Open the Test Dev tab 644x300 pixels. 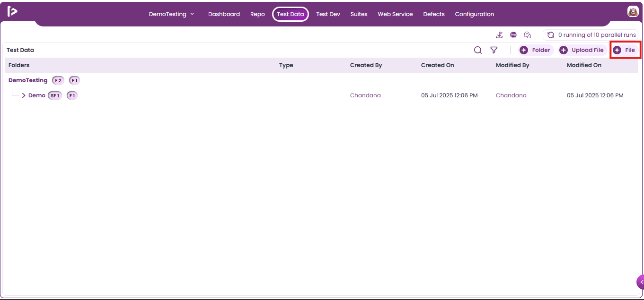tap(328, 14)
